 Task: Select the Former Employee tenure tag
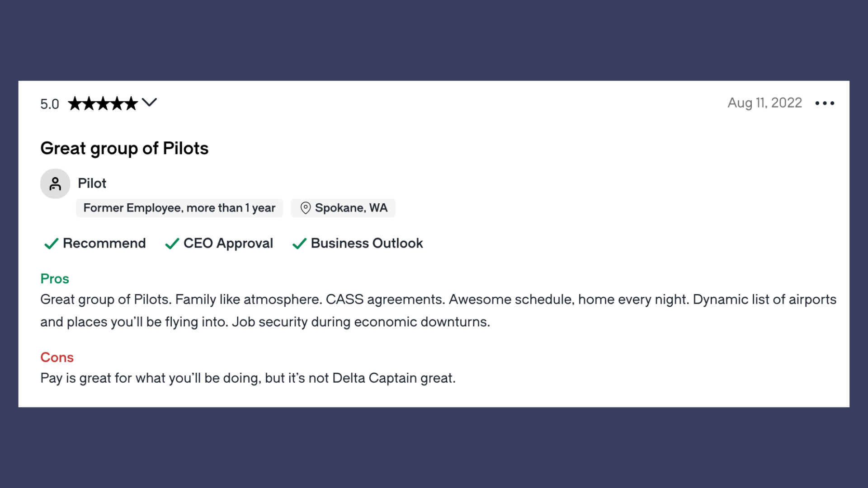point(179,208)
